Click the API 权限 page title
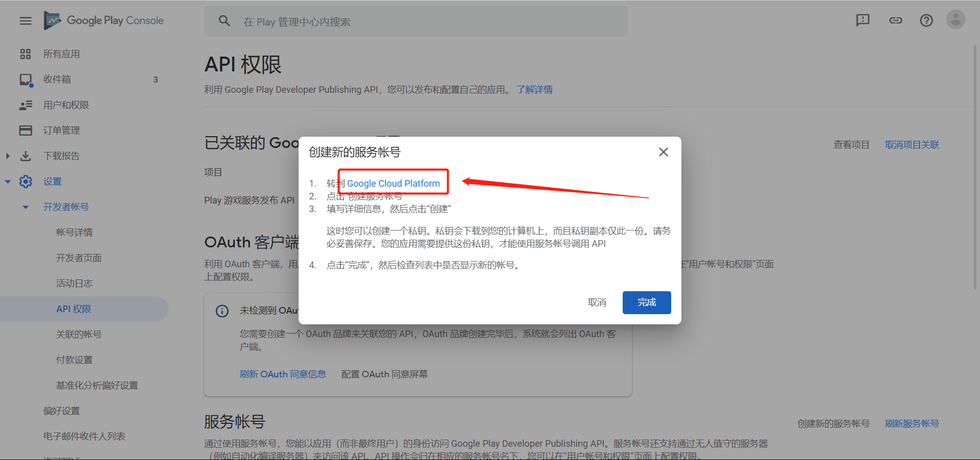 [x=243, y=65]
